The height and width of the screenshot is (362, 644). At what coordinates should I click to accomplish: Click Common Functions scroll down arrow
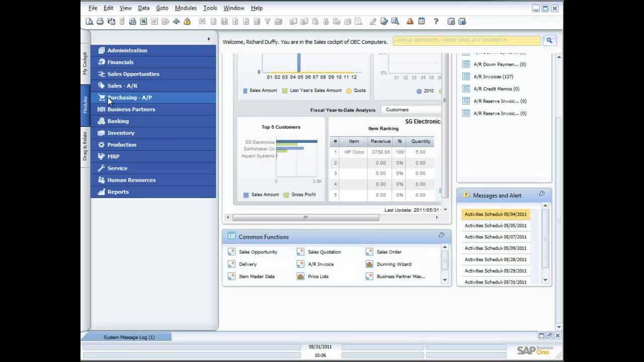[445, 280]
